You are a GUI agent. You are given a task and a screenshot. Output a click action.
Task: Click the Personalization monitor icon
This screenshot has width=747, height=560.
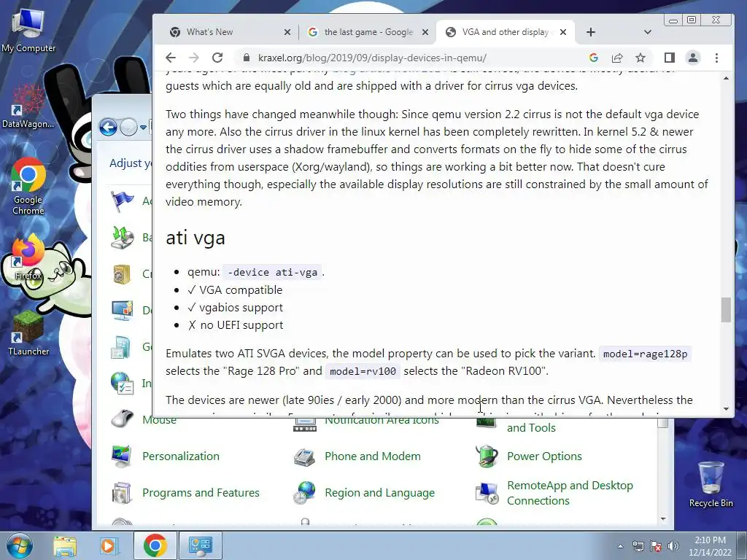tap(122, 456)
